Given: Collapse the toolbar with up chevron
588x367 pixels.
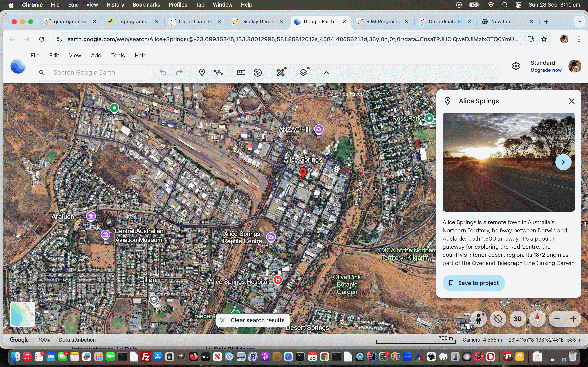Looking at the screenshot, I should pyautogui.click(x=326, y=72).
